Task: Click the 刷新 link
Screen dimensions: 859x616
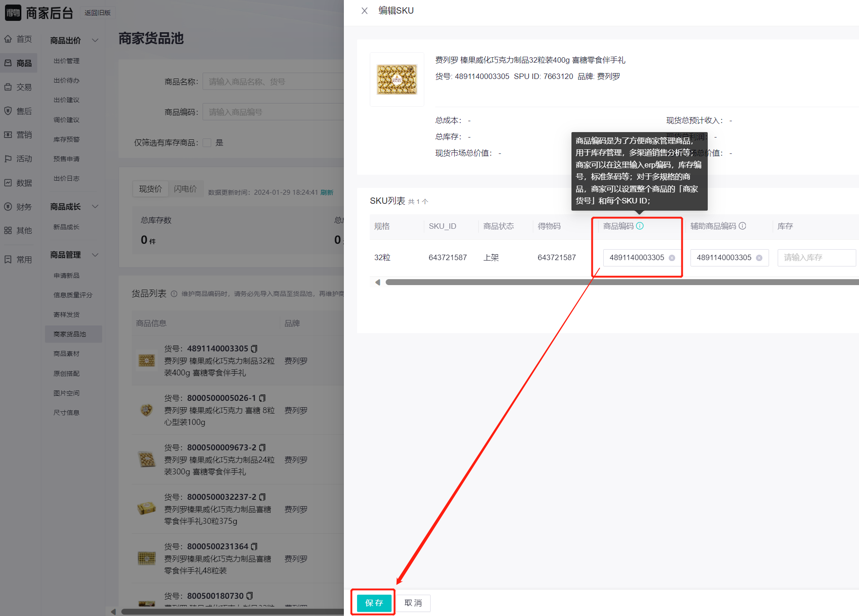Action: [327, 192]
